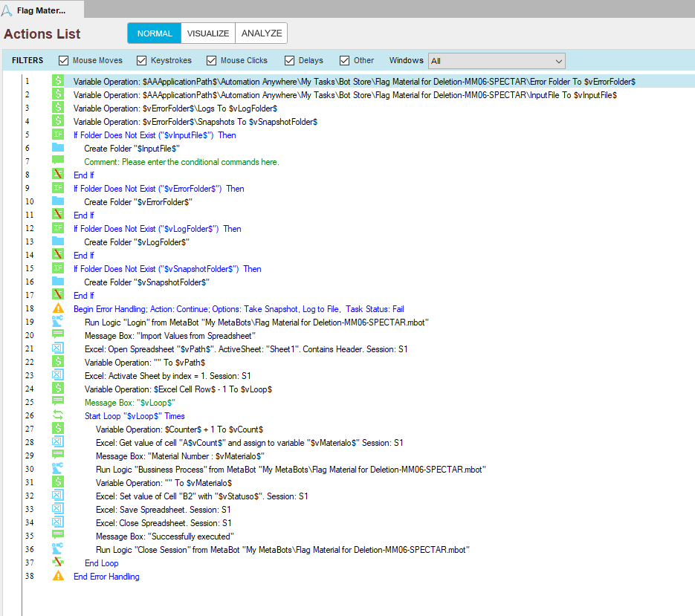Toggle the Mouse Clicks filter checkbox
This screenshot has height=616, width=695.
212,60
